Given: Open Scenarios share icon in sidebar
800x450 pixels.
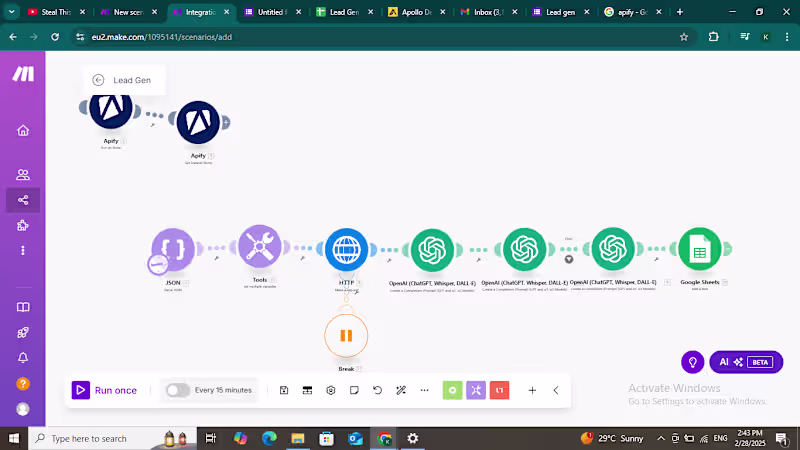Looking at the screenshot, I should pyautogui.click(x=23, y=200).
